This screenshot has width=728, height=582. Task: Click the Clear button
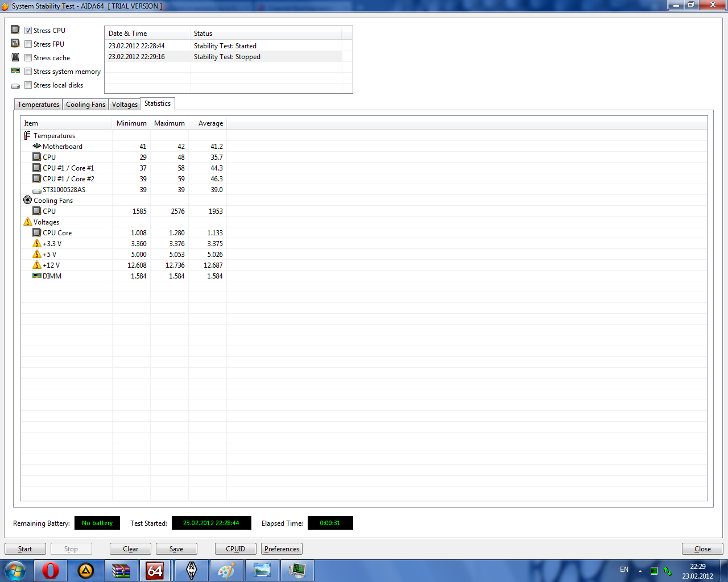coord(131,549)
